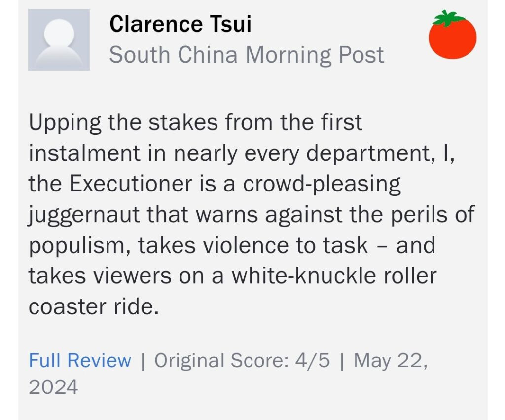Click the 'Upping the stakes' review line
The width and height of the screenshot is (505, 420).
[195, 122]
